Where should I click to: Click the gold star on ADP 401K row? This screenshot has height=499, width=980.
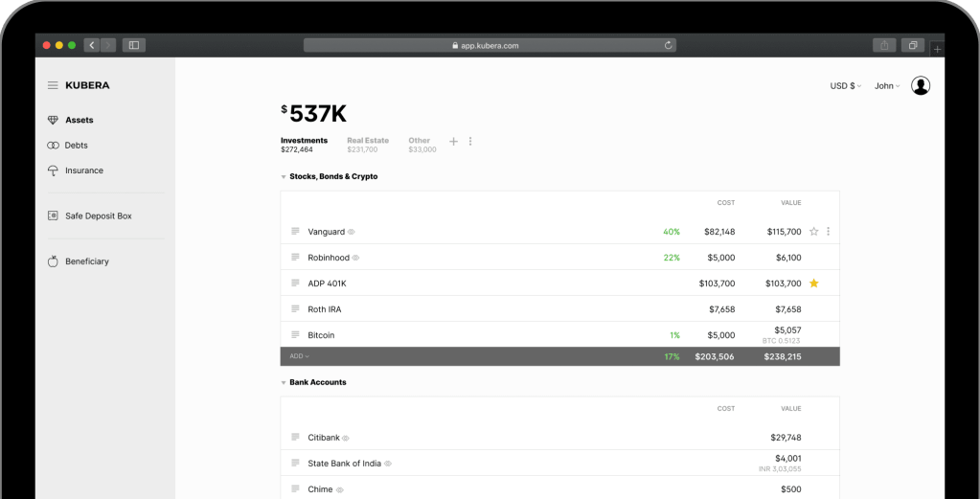pos(814,284)
